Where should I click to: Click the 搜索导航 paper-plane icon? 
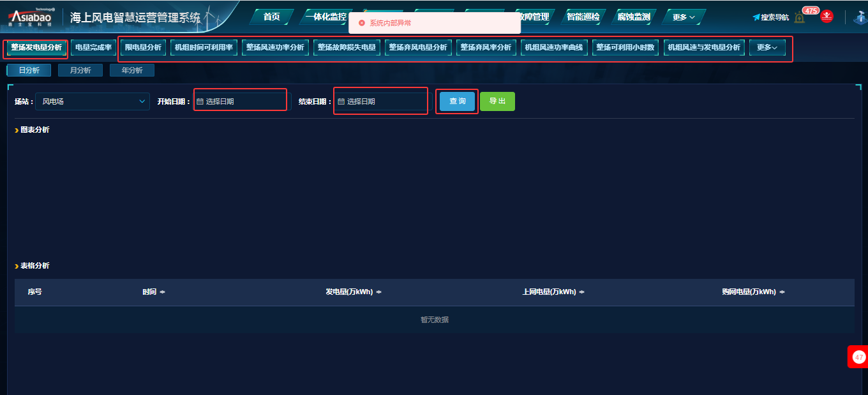tap(756, 17)
